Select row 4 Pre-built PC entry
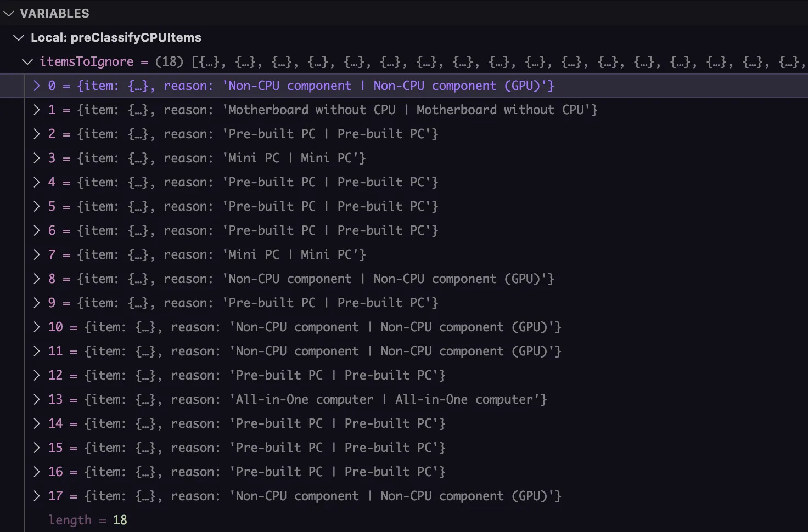The height and width of the screenshot is (532, 808). tap(258, 183)
